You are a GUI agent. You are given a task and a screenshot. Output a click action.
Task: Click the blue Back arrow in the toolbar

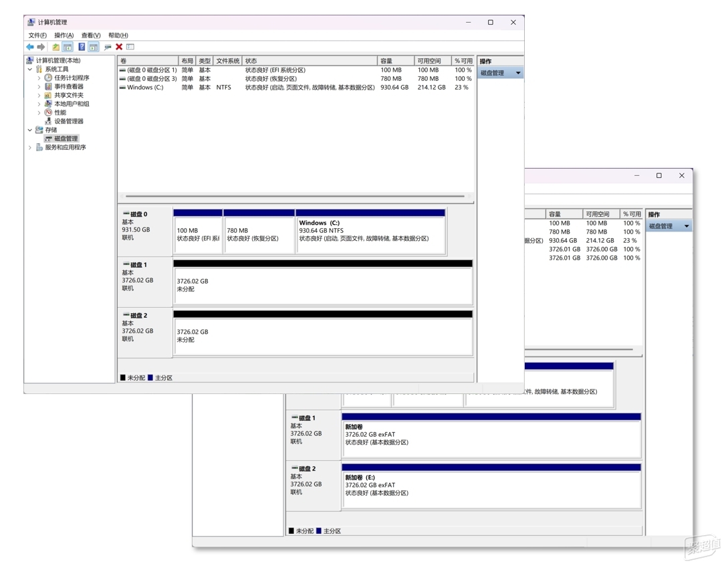30,47
